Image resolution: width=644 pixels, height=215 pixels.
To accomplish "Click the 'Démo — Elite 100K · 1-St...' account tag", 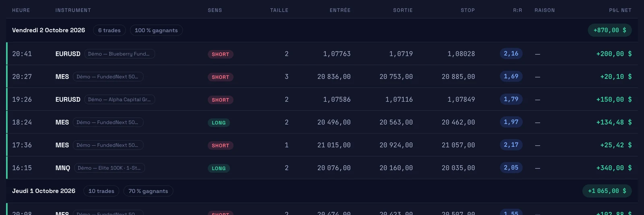I will [x=109, y=168].
